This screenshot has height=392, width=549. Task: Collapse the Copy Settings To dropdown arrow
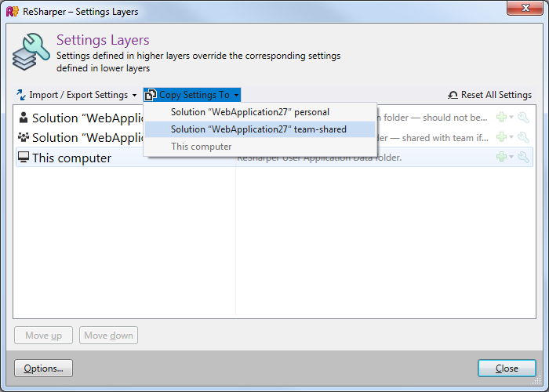[236, 95]
